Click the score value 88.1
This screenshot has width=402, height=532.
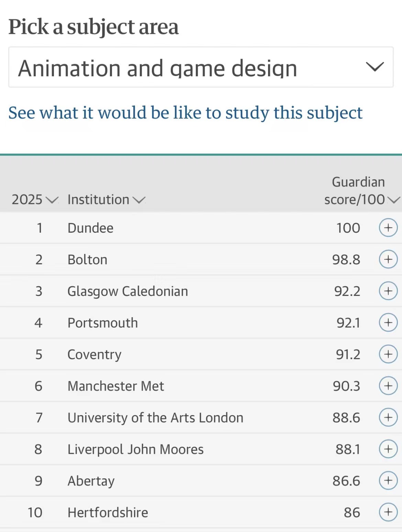348,449
